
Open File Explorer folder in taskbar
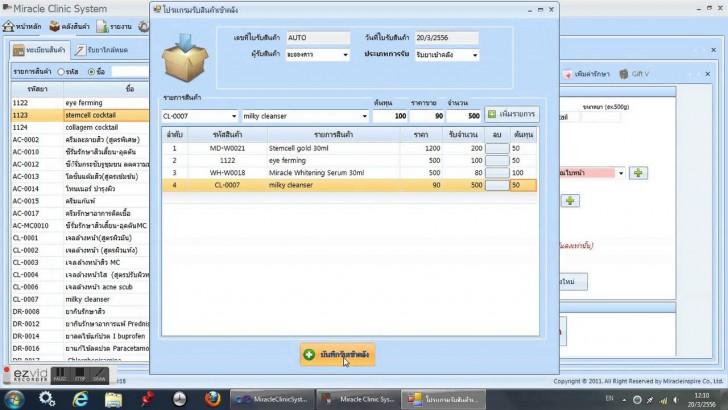113,399
